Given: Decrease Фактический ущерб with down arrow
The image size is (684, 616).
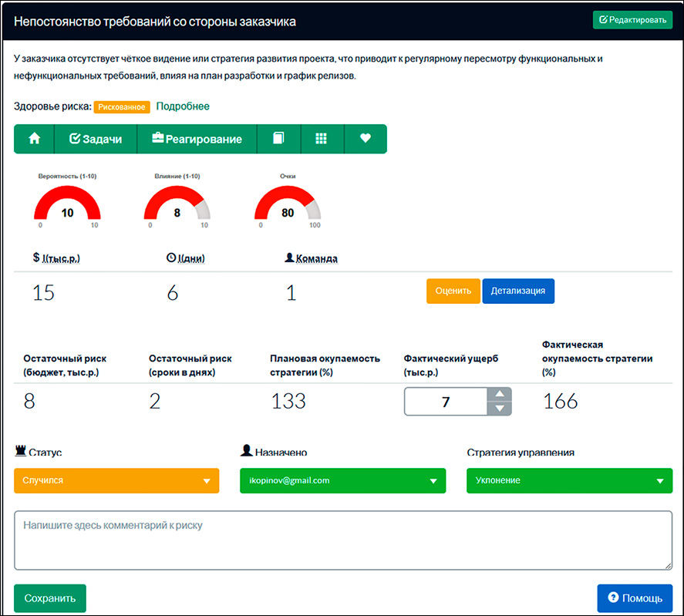Looking at the screenshot, I should [x=500, y=409].
